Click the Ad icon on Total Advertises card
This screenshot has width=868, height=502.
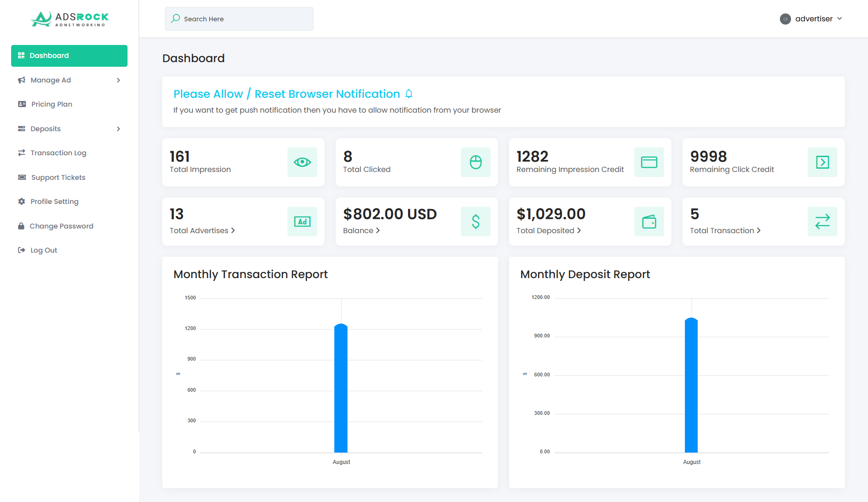[302, 222]
